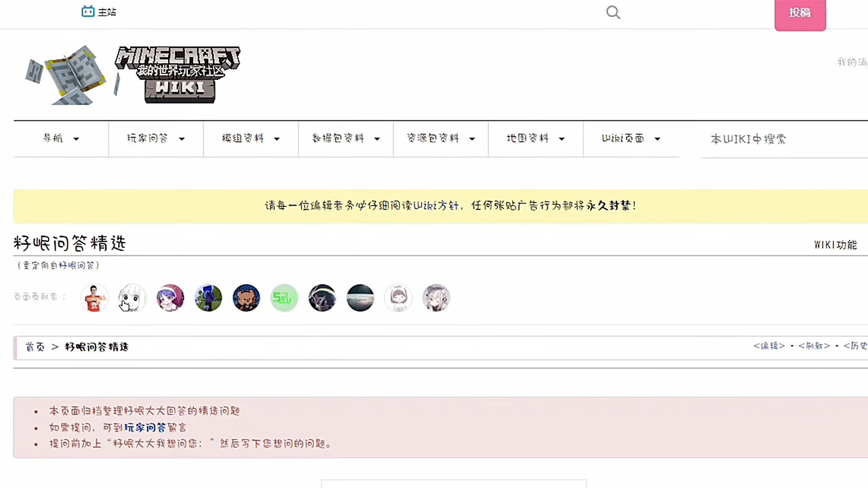Click the <编辑> page edit link
868x488 pixels.
[769, 346]
